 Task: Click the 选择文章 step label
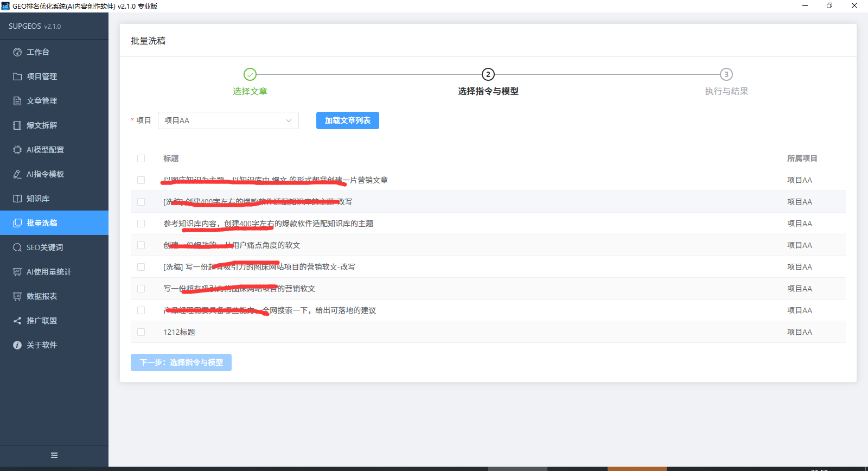coord(250,91)
